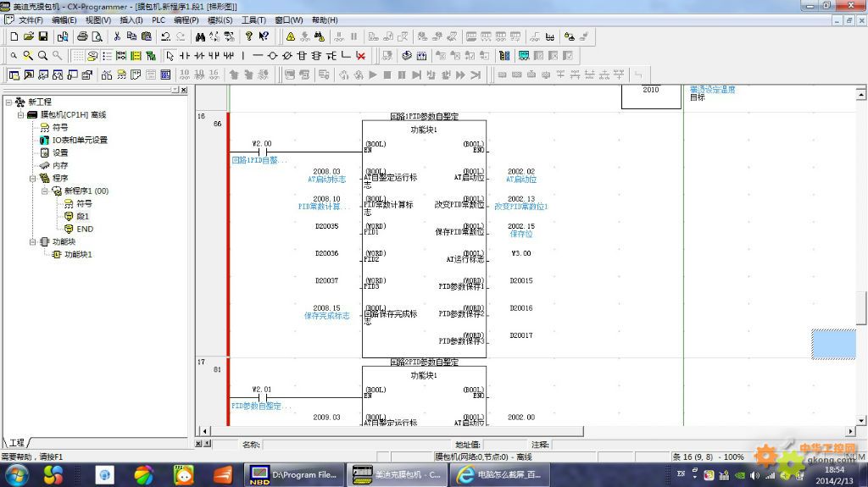This screenshot has width=868, height=487.
Task: Open a project with the Open folder icon
Action: tap(28, 36)
